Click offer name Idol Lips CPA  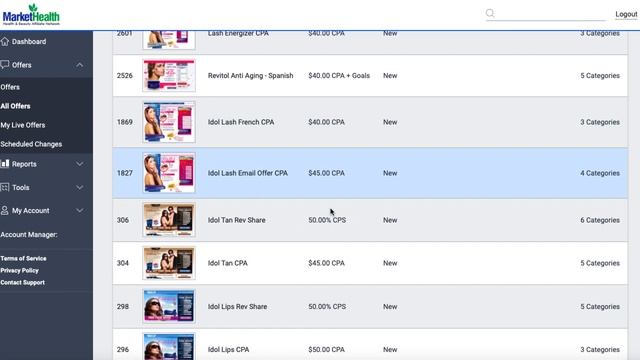coord(229,350)
